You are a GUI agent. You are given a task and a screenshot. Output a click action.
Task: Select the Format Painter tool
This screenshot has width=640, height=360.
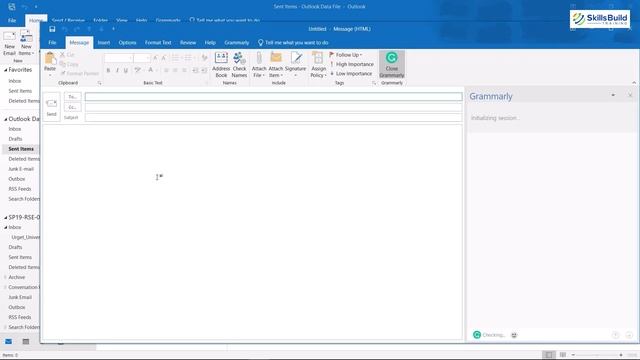coord(80,73)
